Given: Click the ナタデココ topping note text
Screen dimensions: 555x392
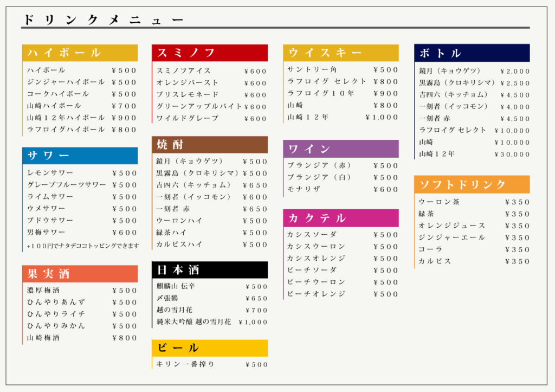Looking at the screenshot, I should point(83,246).
